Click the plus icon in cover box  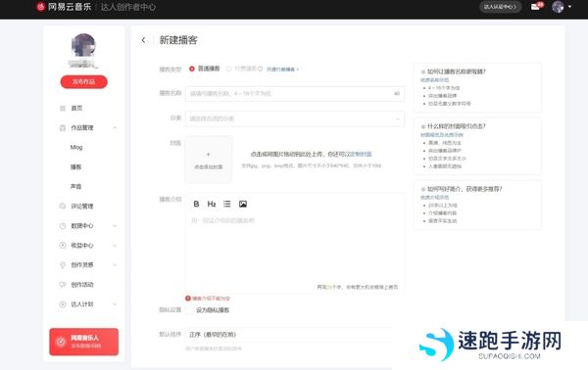point(208,154)
